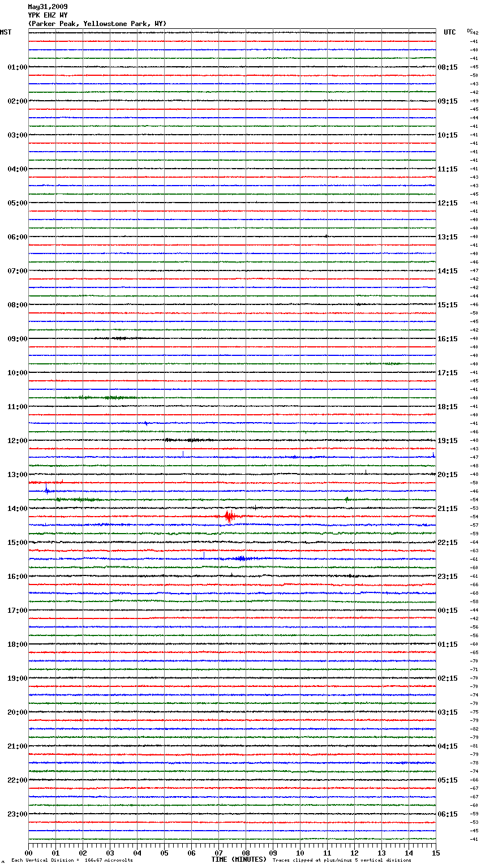Click the '08:15' UTC time label
481x868 pixels.
click(x=448, y=67)
